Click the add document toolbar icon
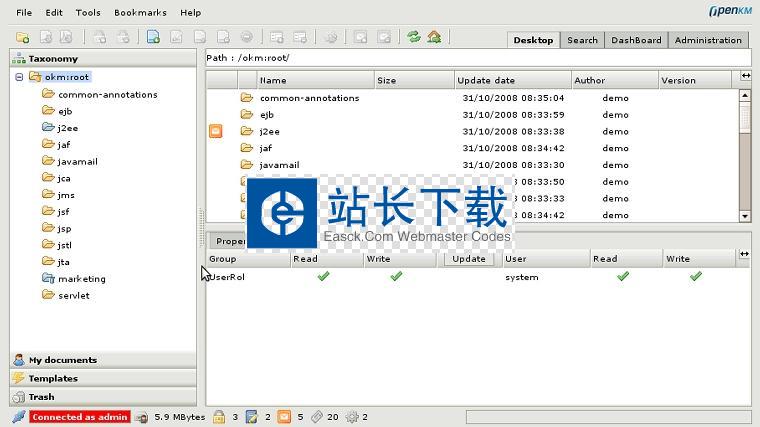 (153, 37)
